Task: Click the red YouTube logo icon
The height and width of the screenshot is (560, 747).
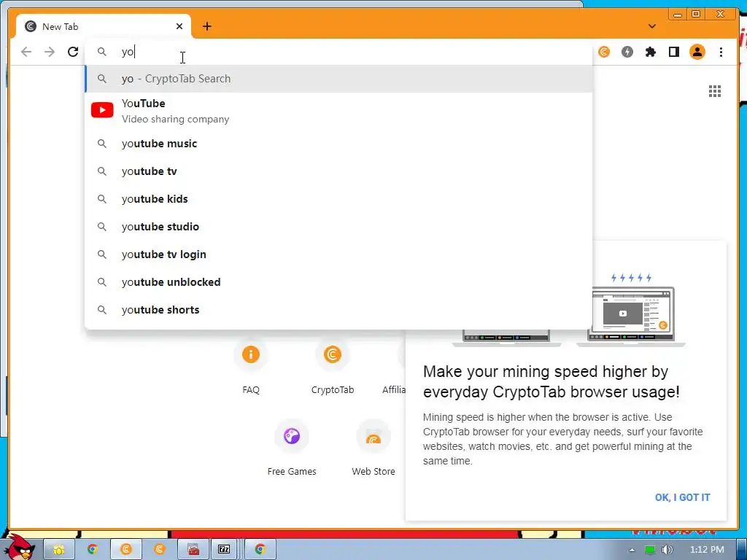Action: point(102,110)
